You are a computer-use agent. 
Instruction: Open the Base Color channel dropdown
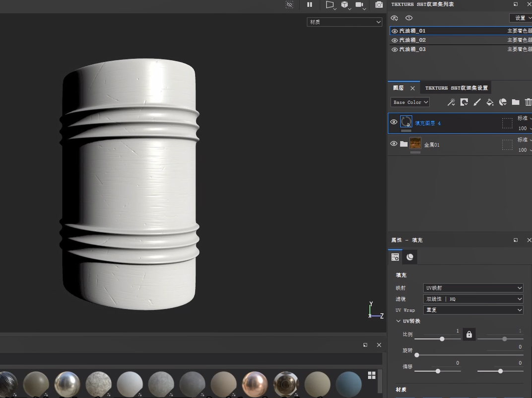click(410, 102)
